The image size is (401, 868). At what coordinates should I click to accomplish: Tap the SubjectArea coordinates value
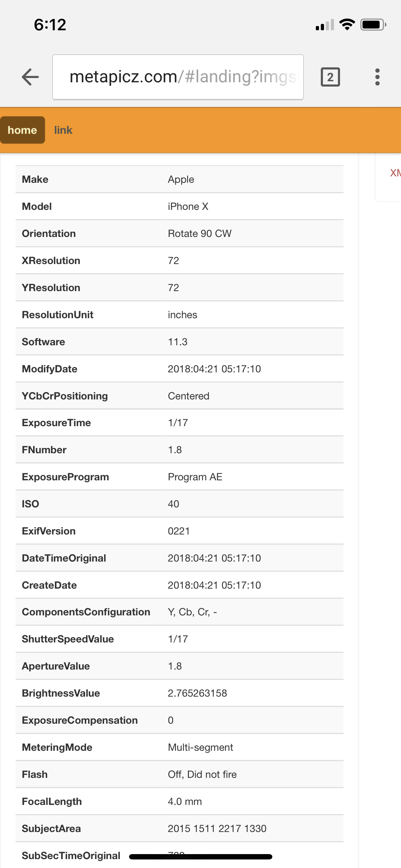[x=217, y=828]
